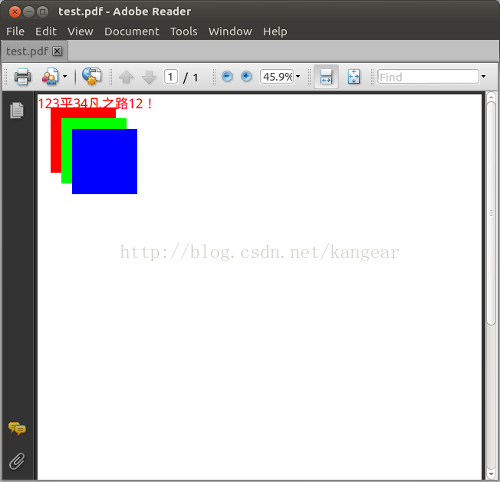Open the Edit menu
The height and width of the screenshot is (482, 500).
46,31
